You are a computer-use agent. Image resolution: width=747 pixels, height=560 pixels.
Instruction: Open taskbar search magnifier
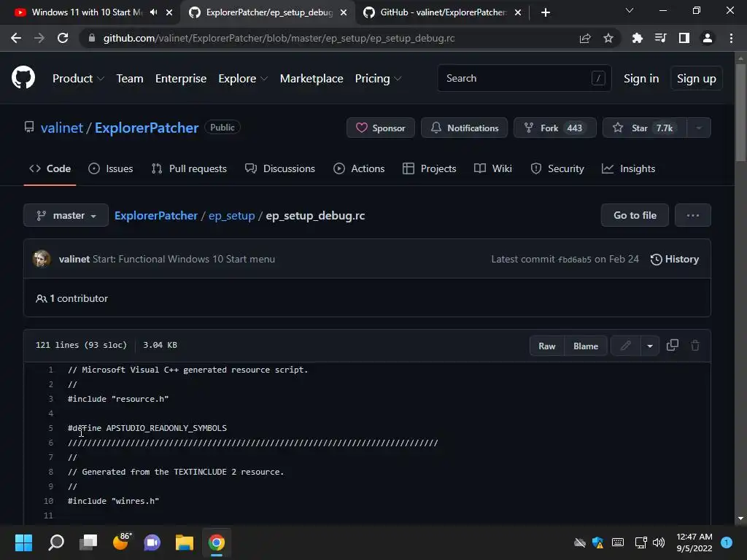click(56, 542)
